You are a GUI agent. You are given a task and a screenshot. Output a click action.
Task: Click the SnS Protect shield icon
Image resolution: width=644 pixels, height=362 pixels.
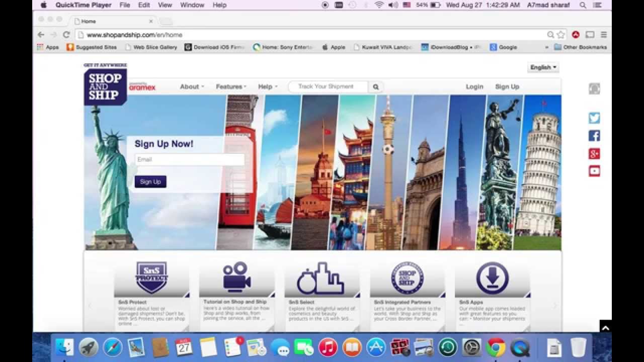coord(151,278)
